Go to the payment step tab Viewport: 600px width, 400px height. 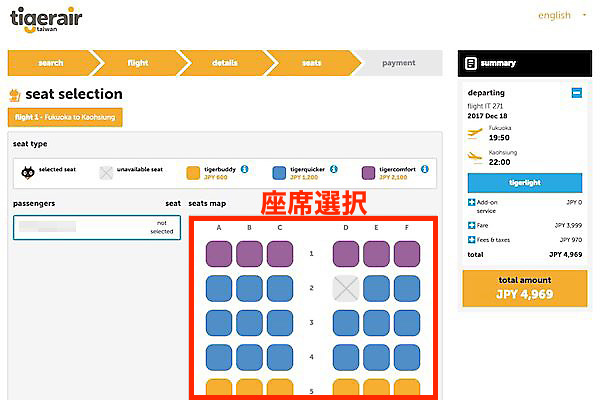coord(399,63)
